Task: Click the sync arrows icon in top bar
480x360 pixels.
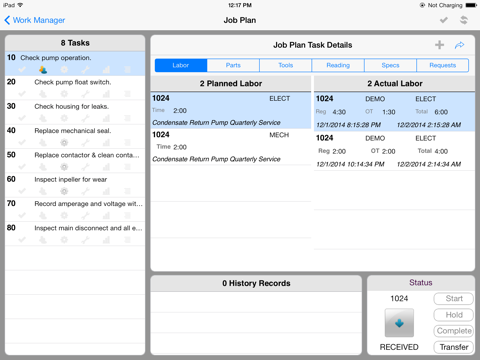Action: point(464,20)
